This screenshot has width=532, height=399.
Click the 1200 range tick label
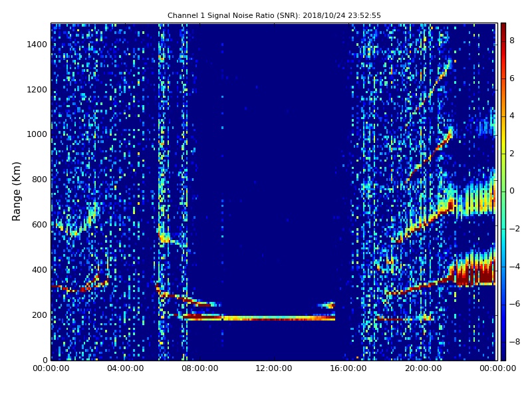pyautogui.click(x=37, y=90)
